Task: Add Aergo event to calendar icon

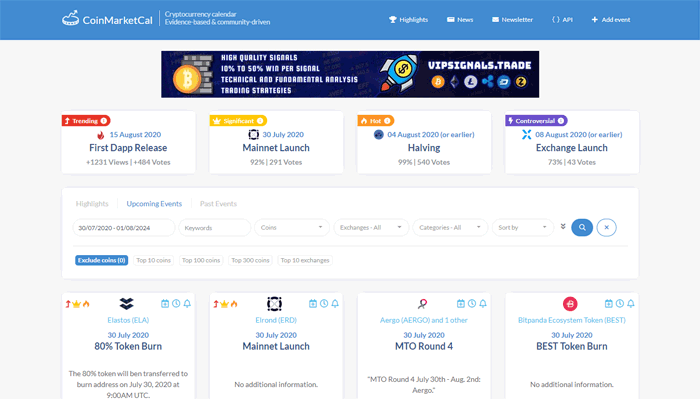Action: [x=461, y=303]
